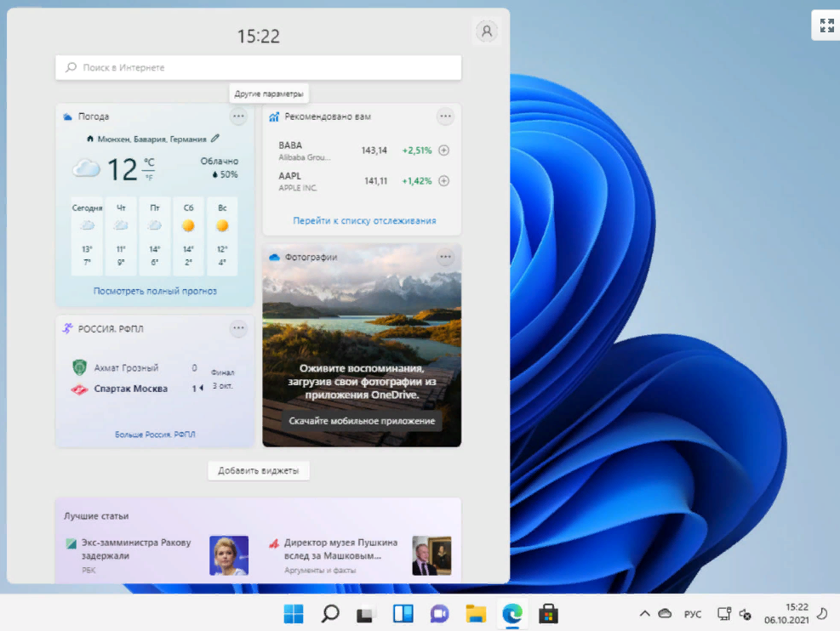Open more options for the Recommended stocks widget

(445, 117)
